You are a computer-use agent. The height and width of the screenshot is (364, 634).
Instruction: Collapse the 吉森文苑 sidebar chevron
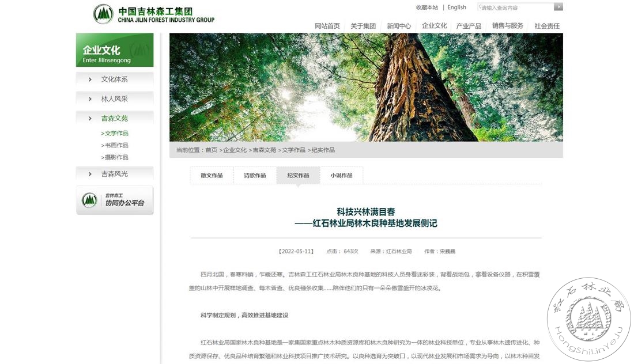[x=90, y=119]
